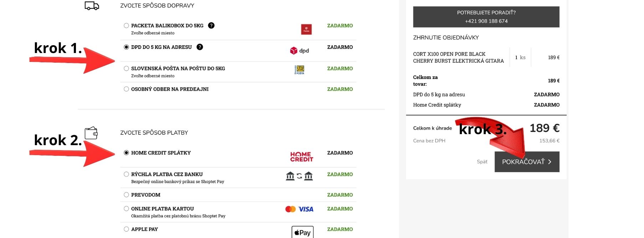Select Rýchla platba cez banku payment
This screenshot has width=644, height=238.
(x=126, y=174)
